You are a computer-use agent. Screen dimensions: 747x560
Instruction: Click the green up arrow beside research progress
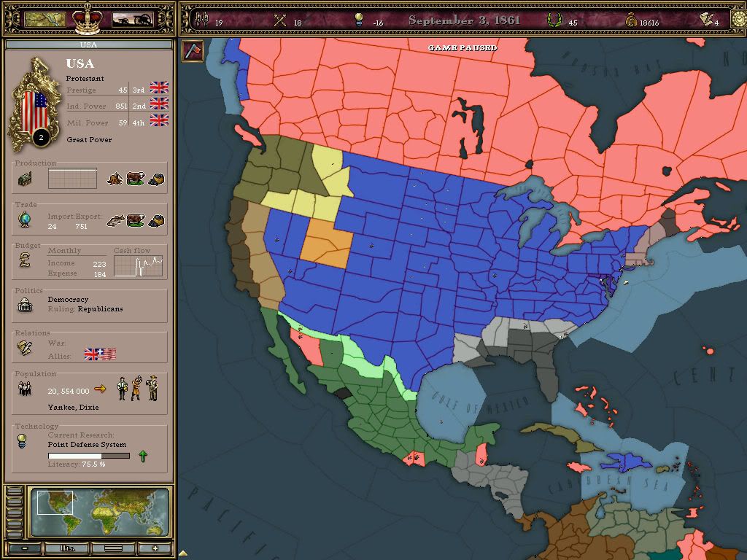click(143, 456)
